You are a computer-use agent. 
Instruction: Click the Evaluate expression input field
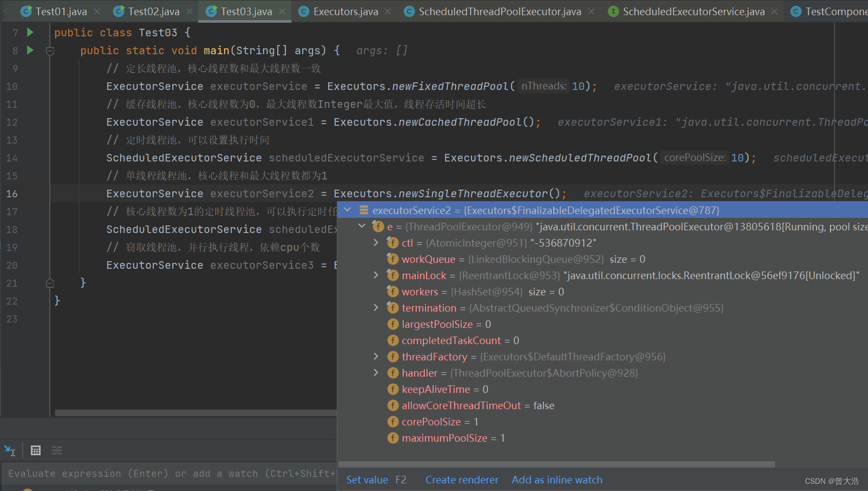(x=169, y=474)
